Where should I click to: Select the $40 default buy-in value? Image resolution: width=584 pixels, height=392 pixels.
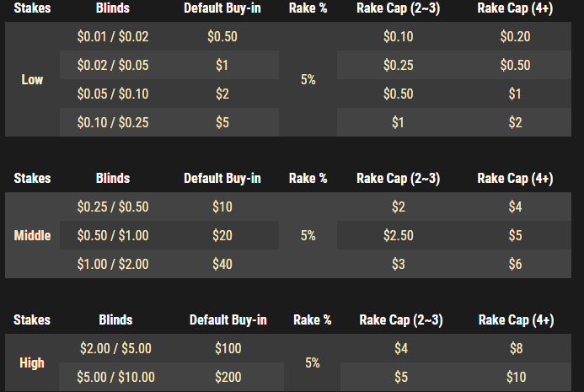(222, 265)
